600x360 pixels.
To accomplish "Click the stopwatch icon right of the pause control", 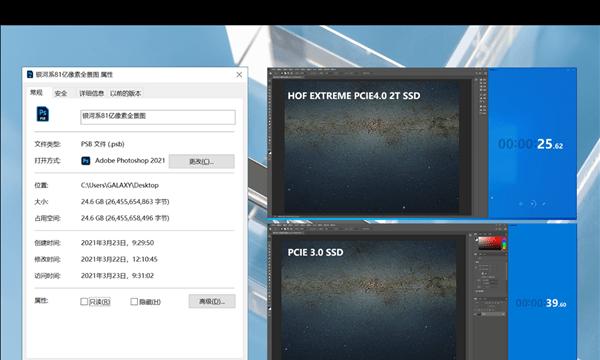I will (545, 204).
